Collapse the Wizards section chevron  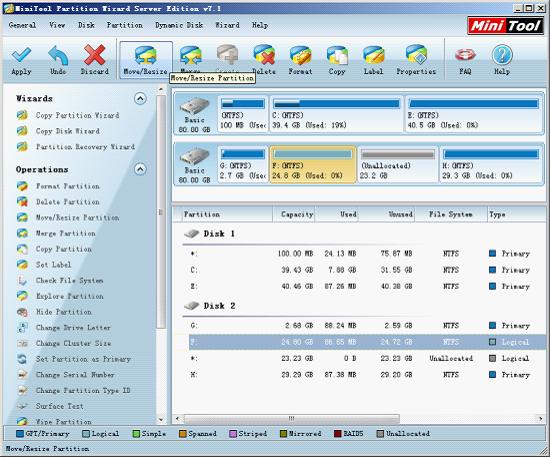click(140, 99)
